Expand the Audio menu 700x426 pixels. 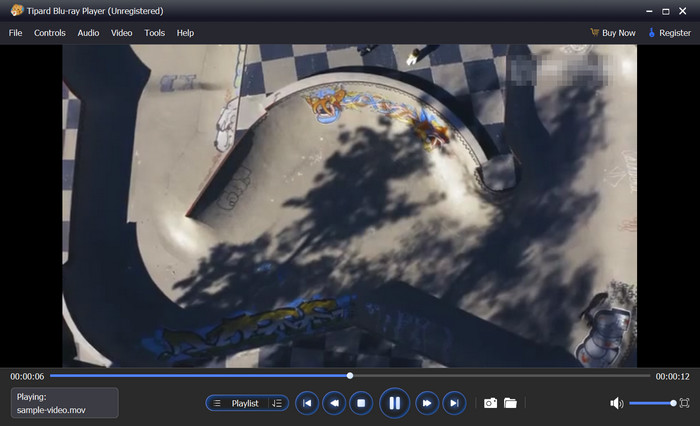pyautogui.click(x=88, y=33)
